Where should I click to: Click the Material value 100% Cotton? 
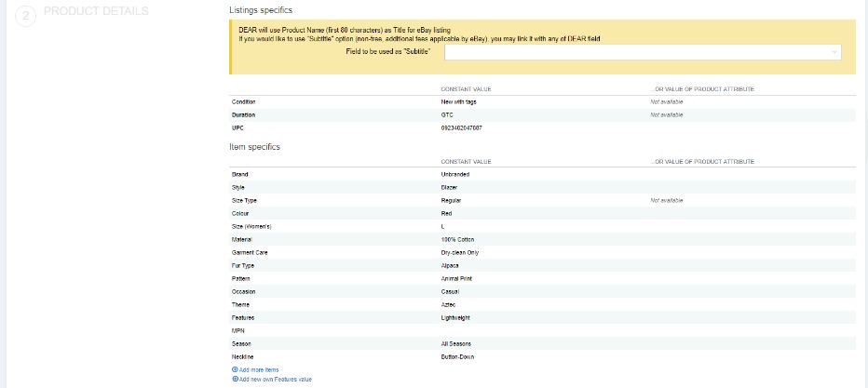click(x=457, y=239)
